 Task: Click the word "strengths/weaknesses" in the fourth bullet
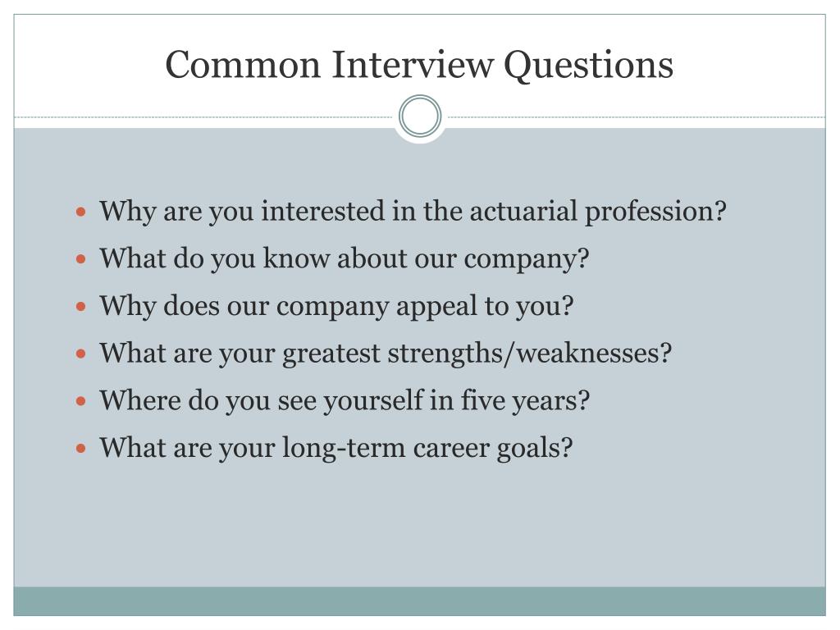pyautogui.click(x=529, y=354)
